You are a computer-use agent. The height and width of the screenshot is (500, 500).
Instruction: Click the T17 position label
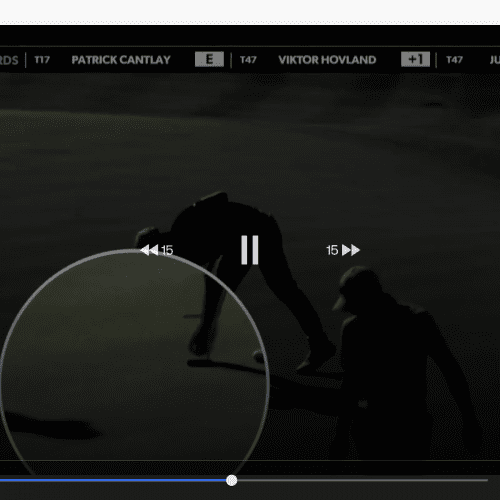click(x=42, y=60)
